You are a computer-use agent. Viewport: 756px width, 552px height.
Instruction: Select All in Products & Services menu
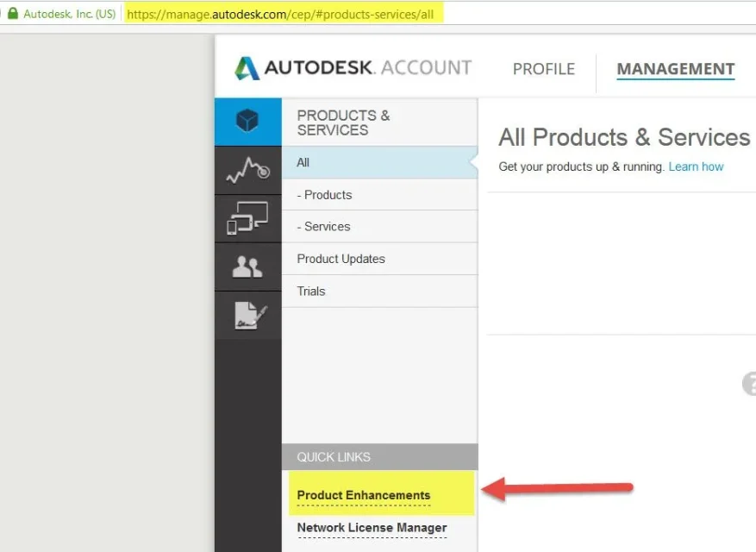pos(380,163)
